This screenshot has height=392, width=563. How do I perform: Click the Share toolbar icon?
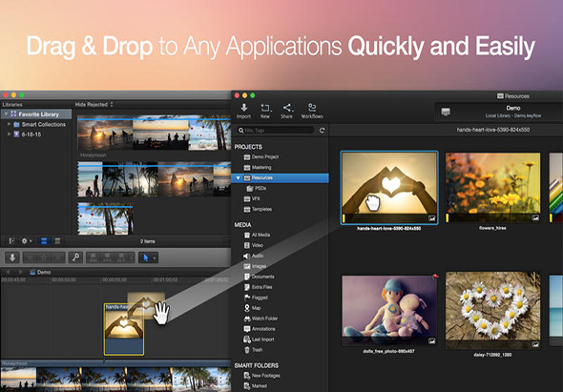click(286, 111)
